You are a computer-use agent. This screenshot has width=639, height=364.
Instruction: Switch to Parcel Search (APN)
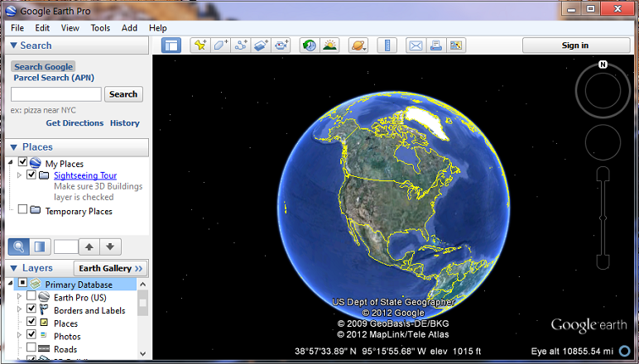[54, 78]
